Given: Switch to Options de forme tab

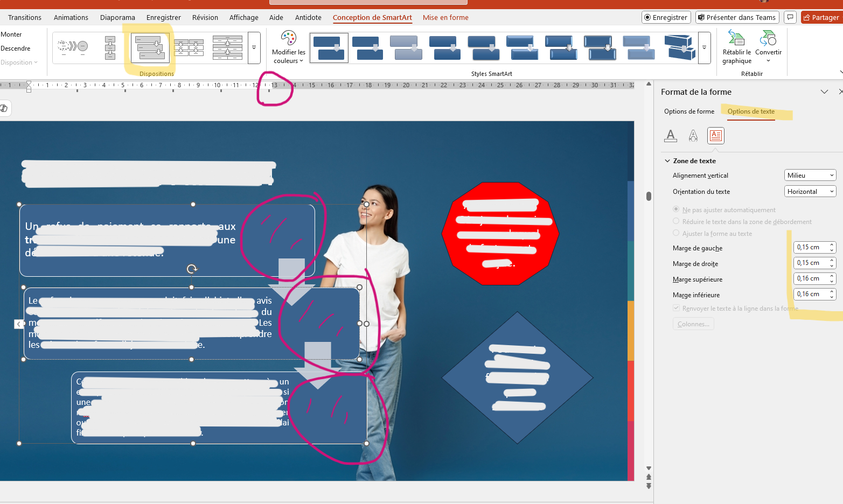Looking at the screenshot, I should pyautogui.click(x=689, y=111).
